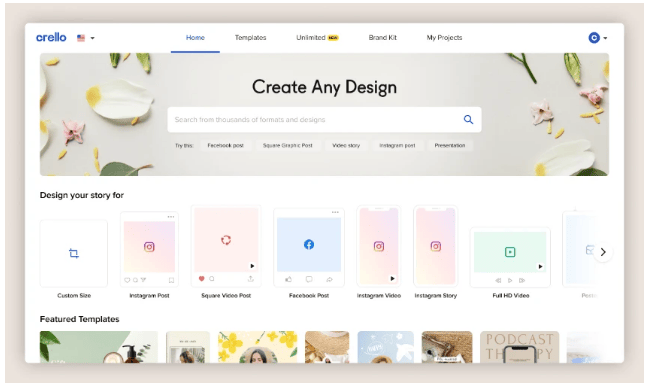Click the share arrow on Facebook Post card
Screen dimensions: 648x387
(329, 280)
